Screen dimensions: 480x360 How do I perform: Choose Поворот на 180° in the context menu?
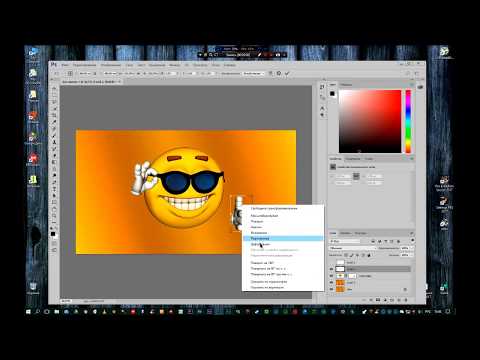click(262, 263)
